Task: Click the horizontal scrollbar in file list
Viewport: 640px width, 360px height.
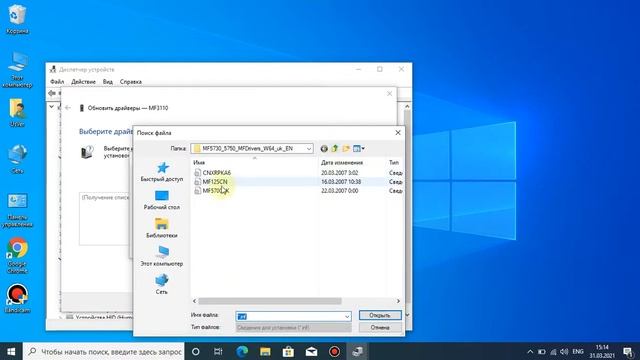Action: click(270, 301)
